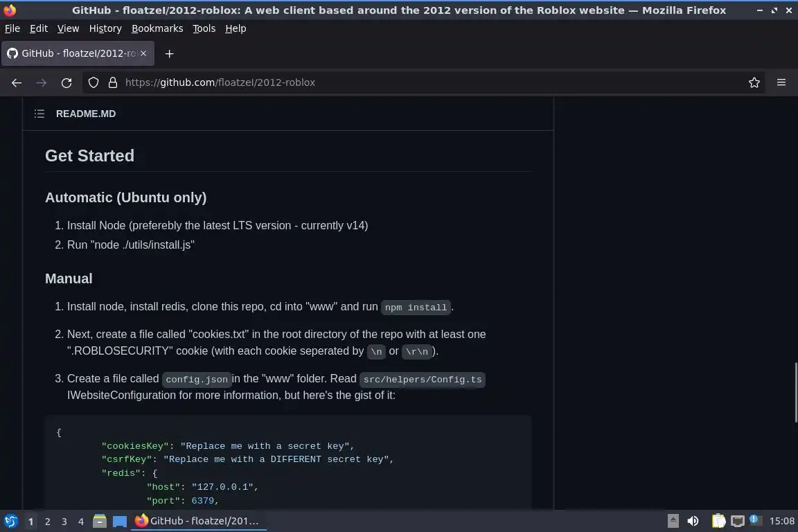This screenshot has height=532, width=798.
Task: Click the "port": 6379 value
Action: click(202, 500)
